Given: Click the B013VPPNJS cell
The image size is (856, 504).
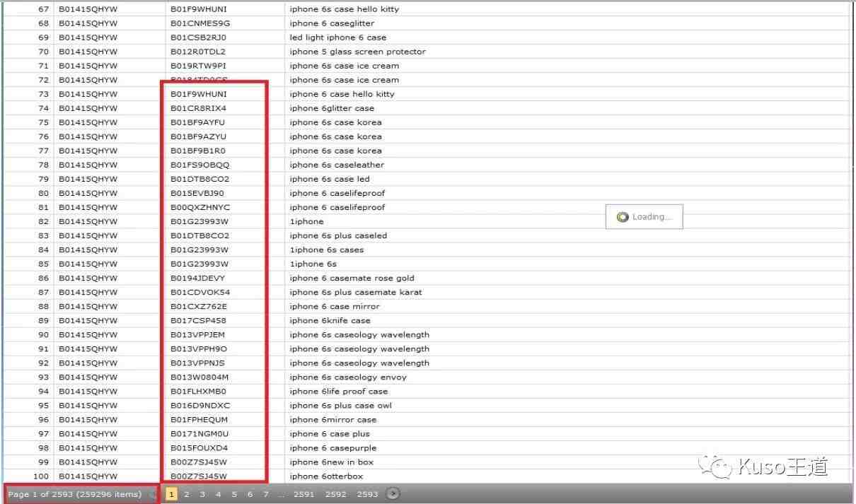Looking at the screenshot, I should tap(197, 363).
